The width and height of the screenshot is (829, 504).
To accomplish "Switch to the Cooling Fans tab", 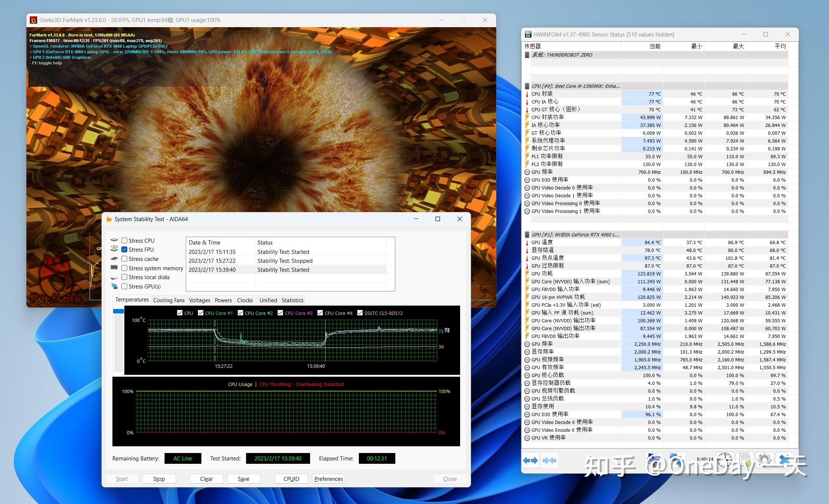I will coord(169,300).
